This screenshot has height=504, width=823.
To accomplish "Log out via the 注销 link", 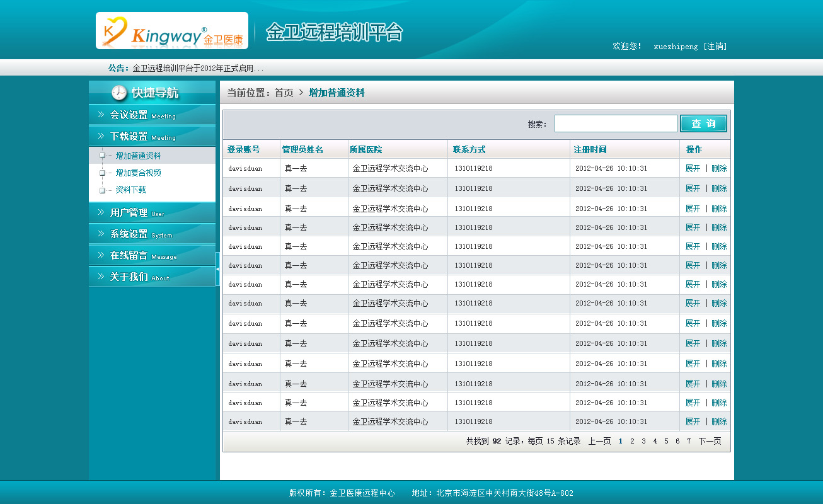I will (715, 47).
